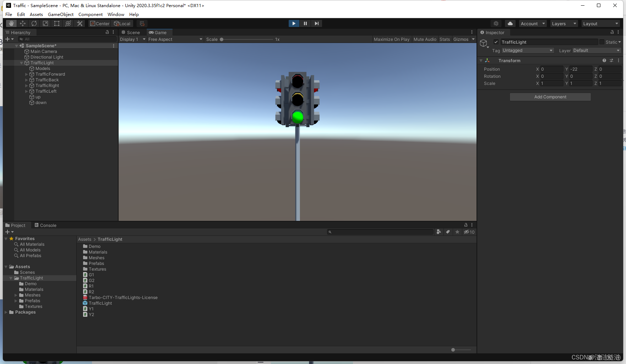
Task: Select the Scale tool
Action: point(45,23)
